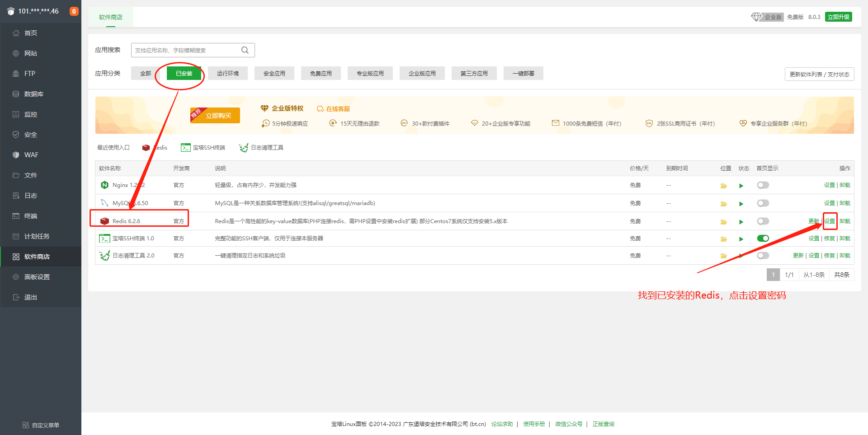Open 面板设置 from the sidebar
The height and width of the screenshot is (435, 868).
pyautogui.click(x=37, y=277)
